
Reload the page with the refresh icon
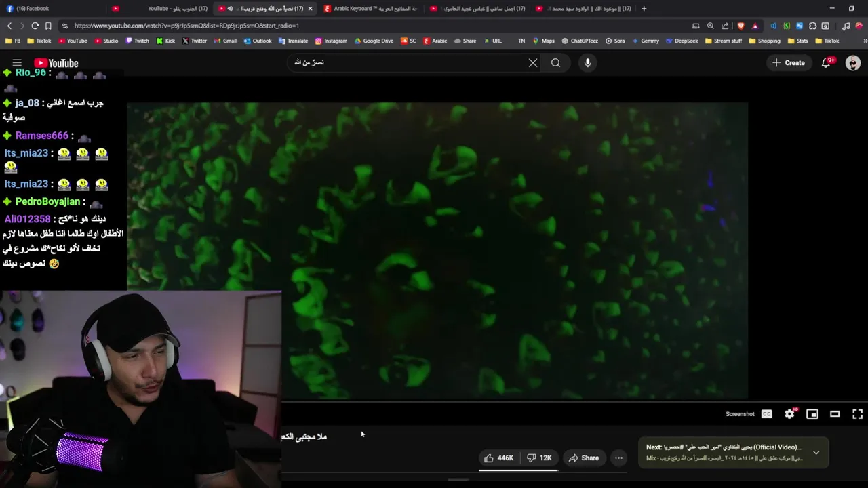[x=35, y=26]
